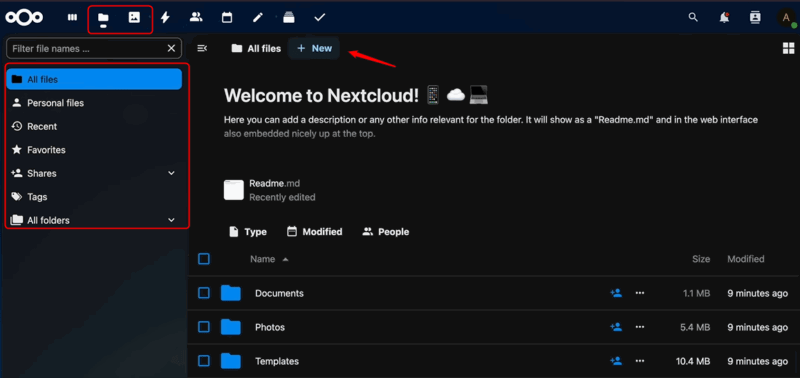Open the Notes pencil icon
Image resolution: width=800 pixels, height=378 pixels.
(x=258, y=17)
